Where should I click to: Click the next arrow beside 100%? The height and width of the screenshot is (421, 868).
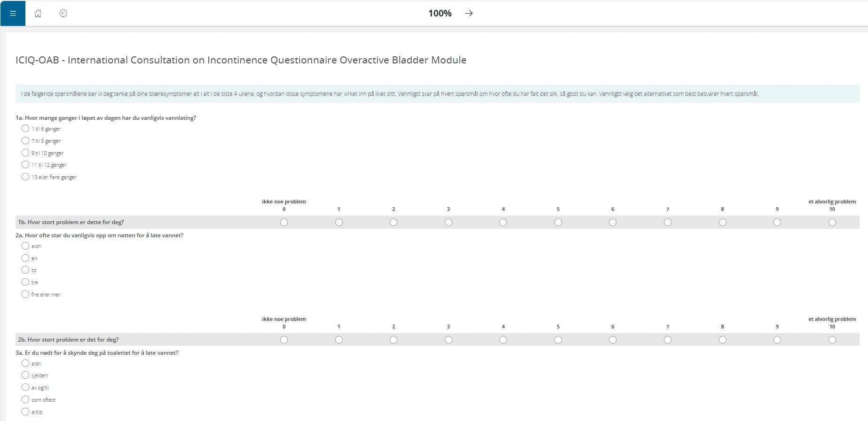tap(469, 13)
